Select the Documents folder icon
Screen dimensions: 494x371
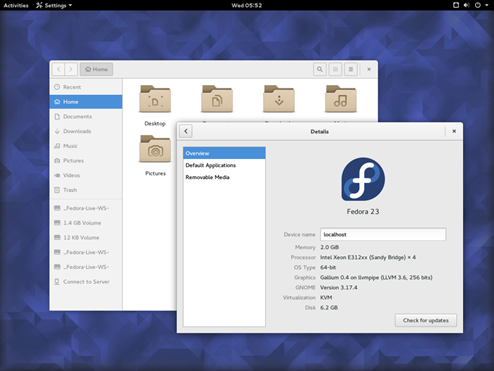tap(217, 99)
